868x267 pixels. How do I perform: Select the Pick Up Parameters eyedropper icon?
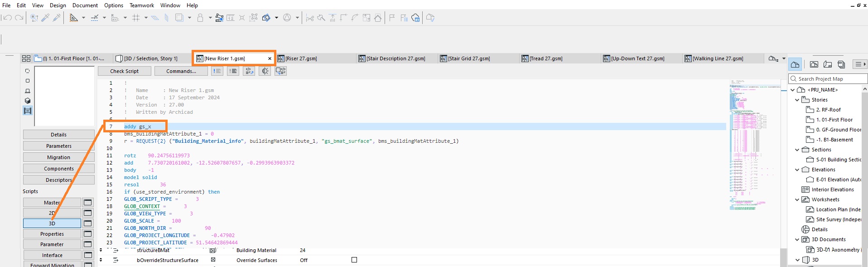[45, 18]
